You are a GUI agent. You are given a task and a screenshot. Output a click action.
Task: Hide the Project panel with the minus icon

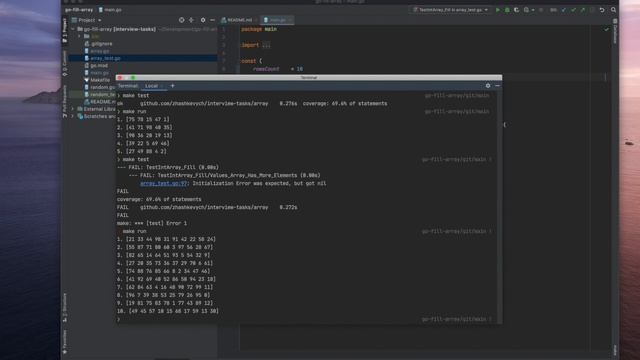pyautogui.click(x=212, y=20)
